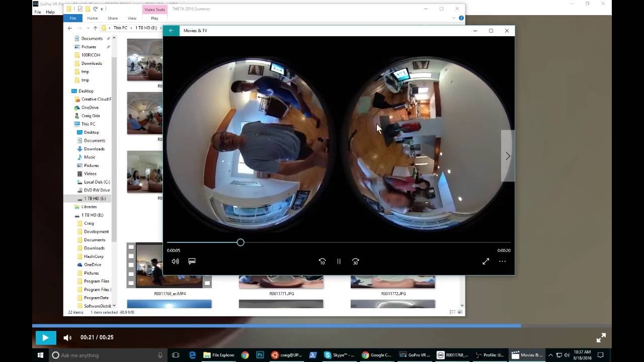The image size is (644, 362).
Task: Select the R0011768_er.MP4 video thumbnail
Action: click(x=169, y=265)
